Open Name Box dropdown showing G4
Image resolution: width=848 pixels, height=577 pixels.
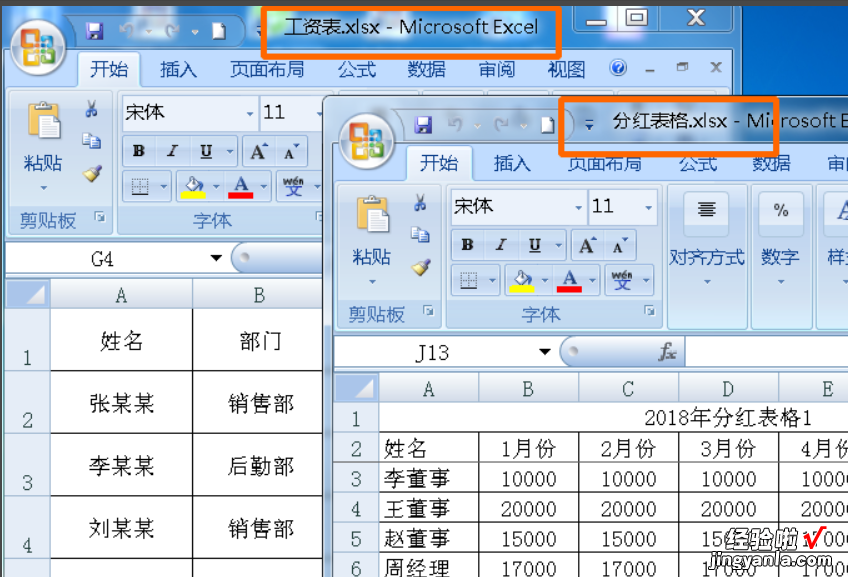(x=216, y=258)
